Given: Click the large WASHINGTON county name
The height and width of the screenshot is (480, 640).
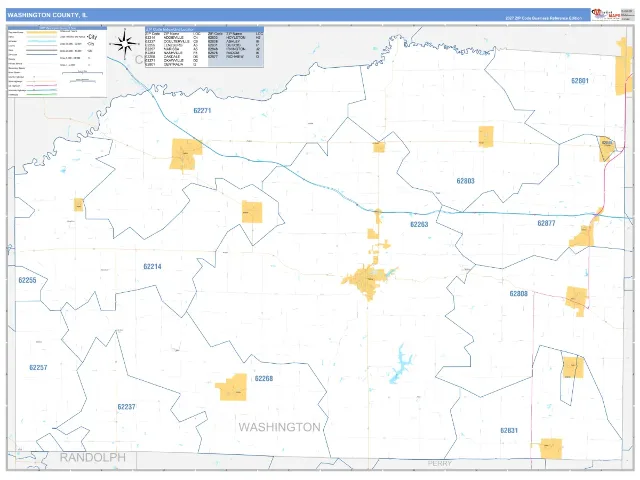Looking at the screenshot, I should (280, 427).
